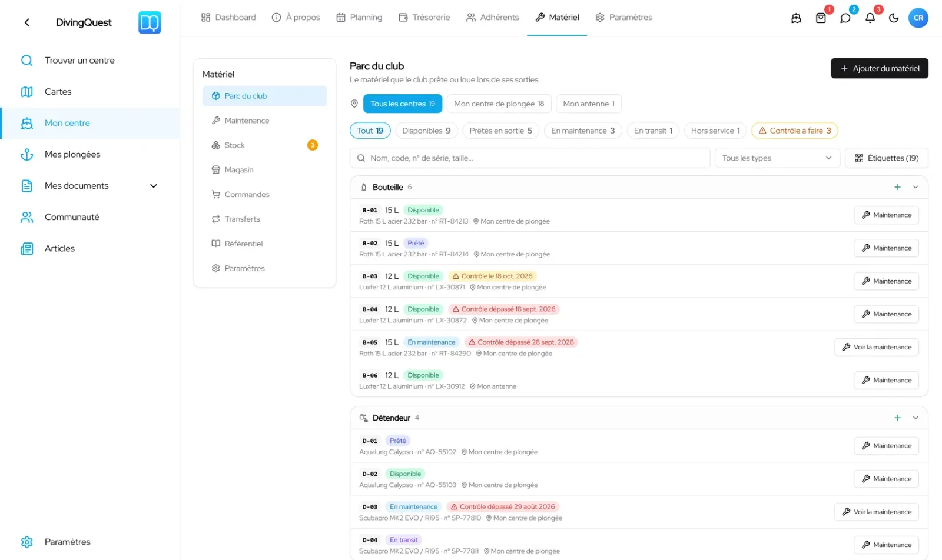Viewport: 942px width, 560px height.
Task: Open the shopping bag icon in the header
Action: click(x=821, y=18)
